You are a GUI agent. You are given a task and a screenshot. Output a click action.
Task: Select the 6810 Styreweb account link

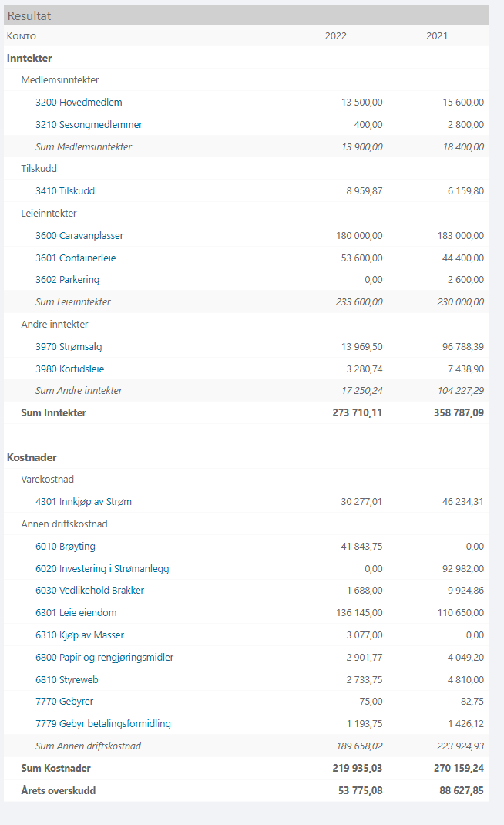click(67, 679)
